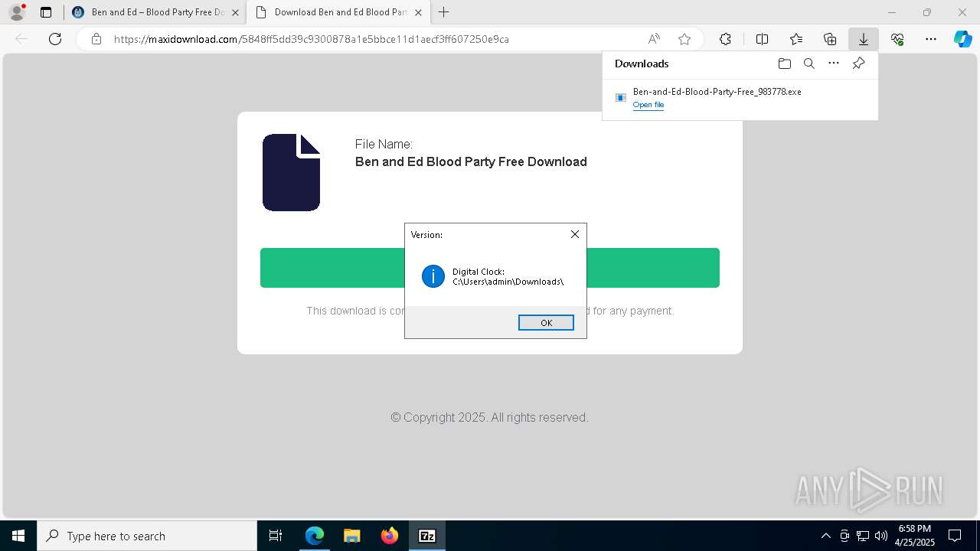The height and width of the screenshot is (551, 980).
Task: Open the Copilot sidebar
Action: (962, 39)
